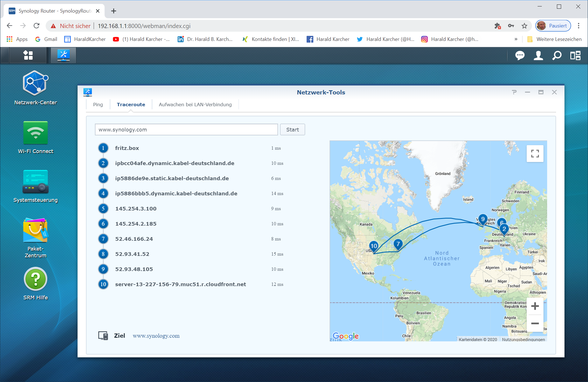Click the SRM search magnifier icon

(557, 55)
